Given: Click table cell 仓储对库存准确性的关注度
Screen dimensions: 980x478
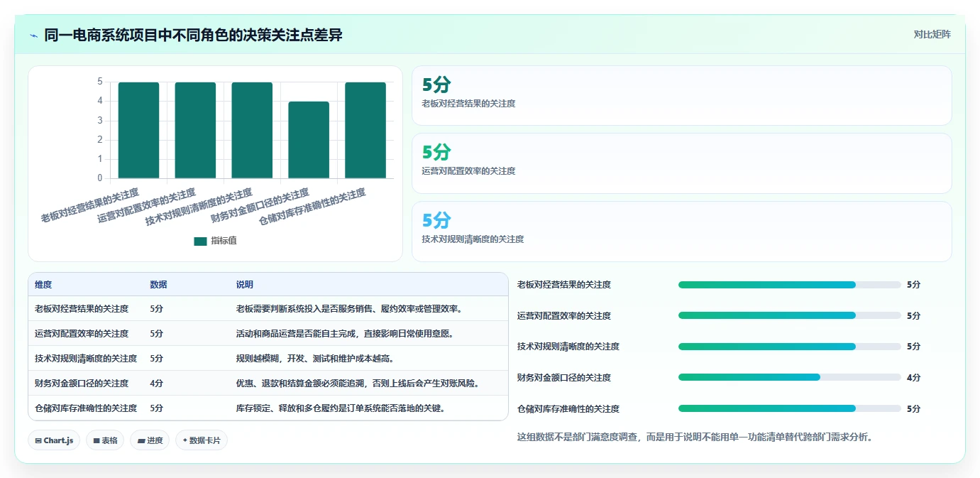Looking at the screenshot, I should tap(86, 408).
